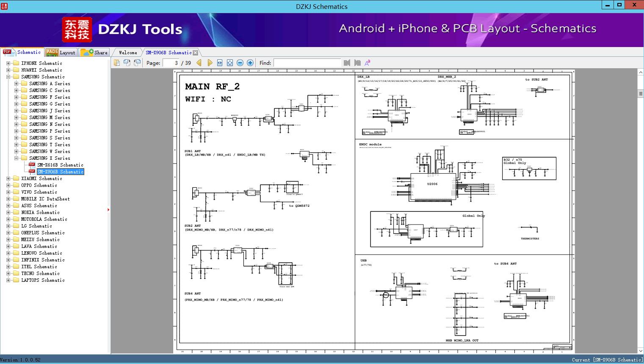Expand the XIAOMI Schematic folder
The height and width of the screenshot is (364, 644).
pos(8,178)
